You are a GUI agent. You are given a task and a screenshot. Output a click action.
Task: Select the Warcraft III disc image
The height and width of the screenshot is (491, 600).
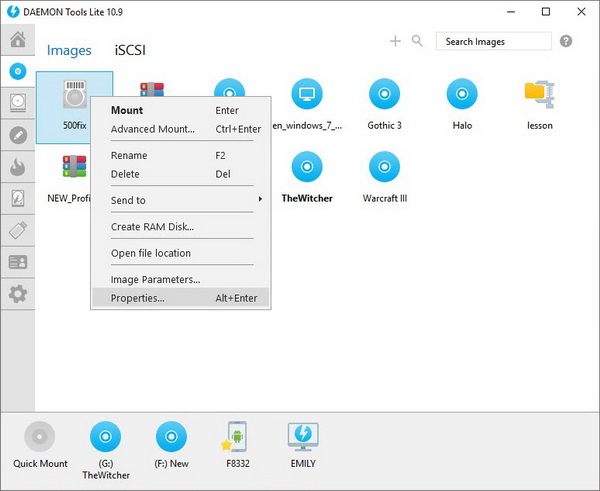(385, 167)
